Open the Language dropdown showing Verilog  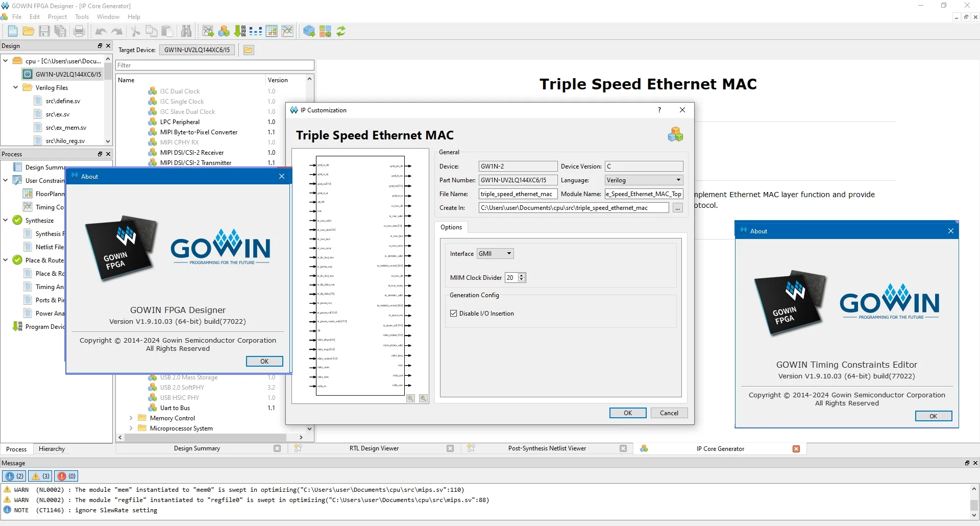tap(644, 180)
